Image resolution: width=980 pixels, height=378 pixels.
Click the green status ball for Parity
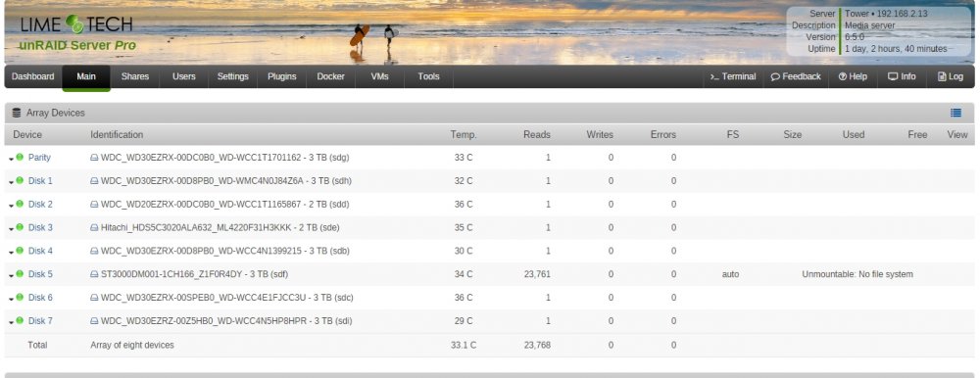click(x=20, y=157)
